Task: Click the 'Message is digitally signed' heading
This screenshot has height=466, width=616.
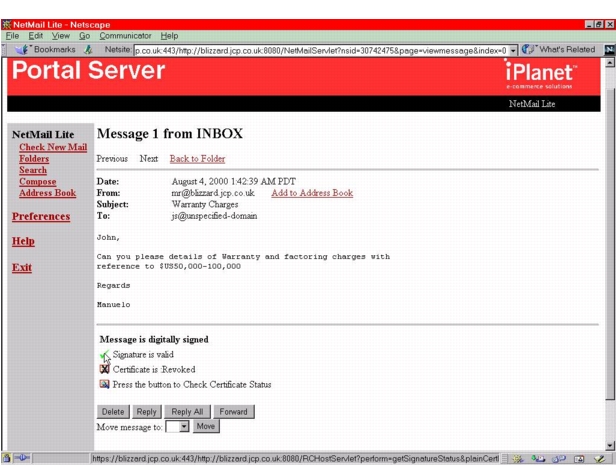Action: (x=154, y=339)
